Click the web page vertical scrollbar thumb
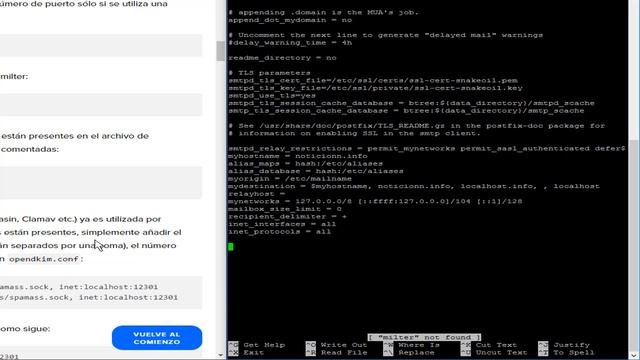This screenshot has height=360, width=640. click(x=220, y=51)
